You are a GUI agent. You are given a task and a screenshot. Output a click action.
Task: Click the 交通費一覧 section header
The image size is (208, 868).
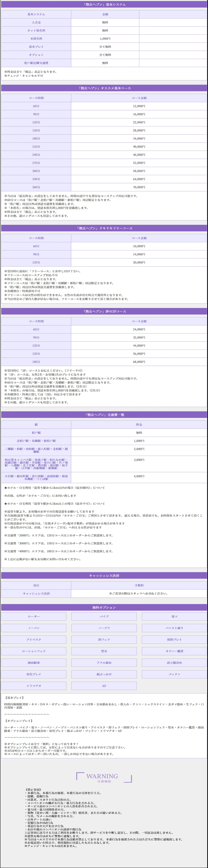tap(104, 415)
